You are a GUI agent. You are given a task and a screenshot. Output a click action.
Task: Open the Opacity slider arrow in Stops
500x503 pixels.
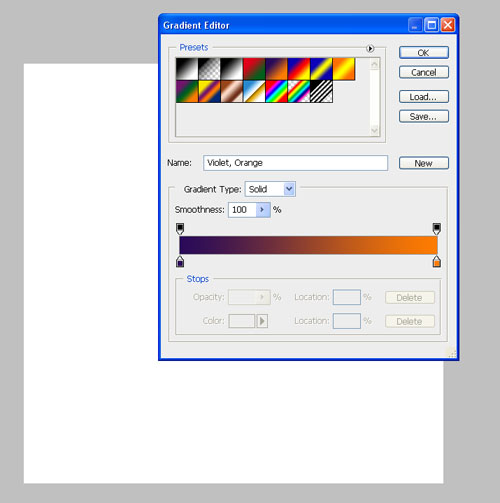click(263, 297)
